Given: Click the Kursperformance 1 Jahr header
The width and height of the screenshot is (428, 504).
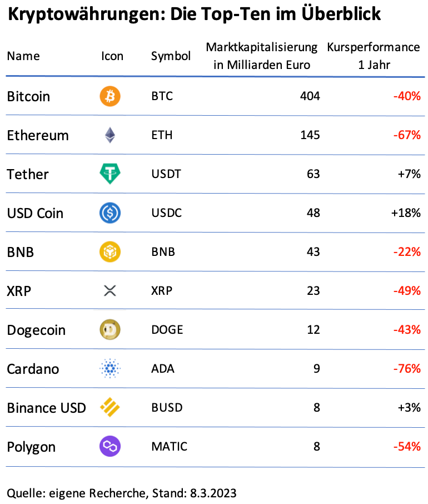Looking at the screenshot, I should click(x=374, y=56).
